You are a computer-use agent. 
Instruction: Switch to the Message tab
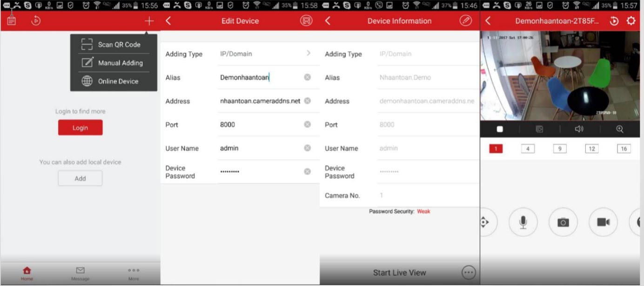[x=80, y=273]
